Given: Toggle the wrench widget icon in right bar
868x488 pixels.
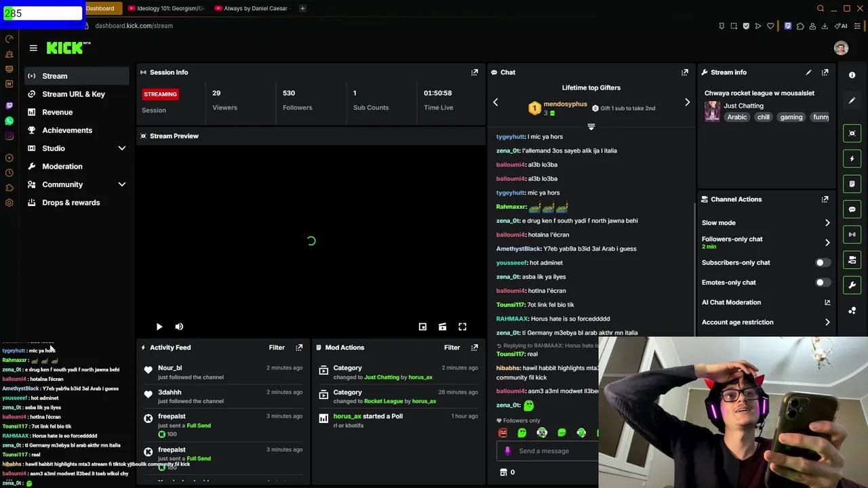Looking at the screenshot, I should (852, 285).
